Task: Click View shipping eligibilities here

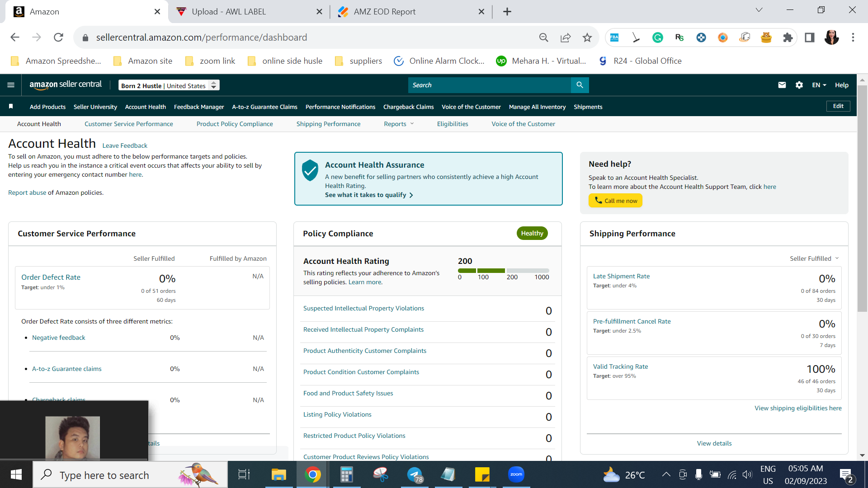Action: (798, 408)
